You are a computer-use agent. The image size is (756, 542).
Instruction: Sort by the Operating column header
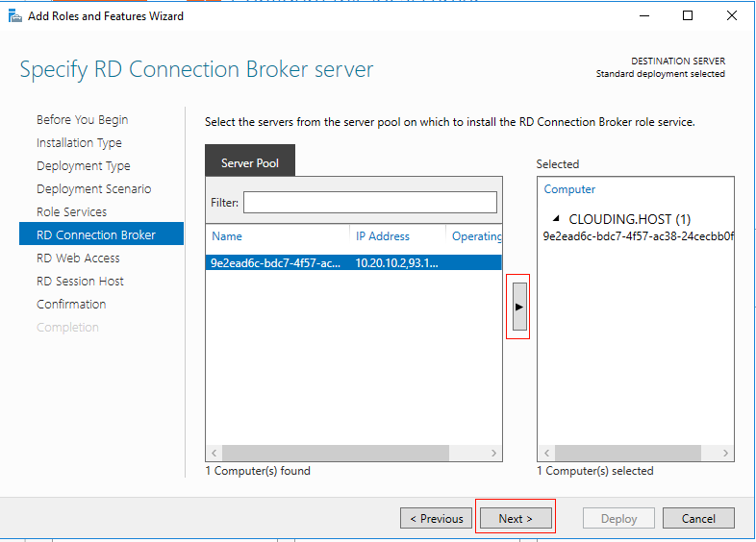pyautogui.click(x=476, y=236)
